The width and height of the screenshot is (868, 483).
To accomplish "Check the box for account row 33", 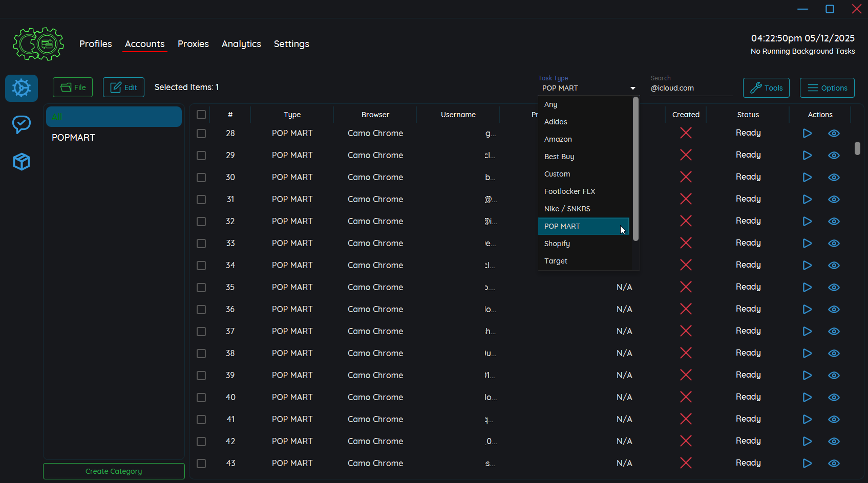I will pos(201,243).
